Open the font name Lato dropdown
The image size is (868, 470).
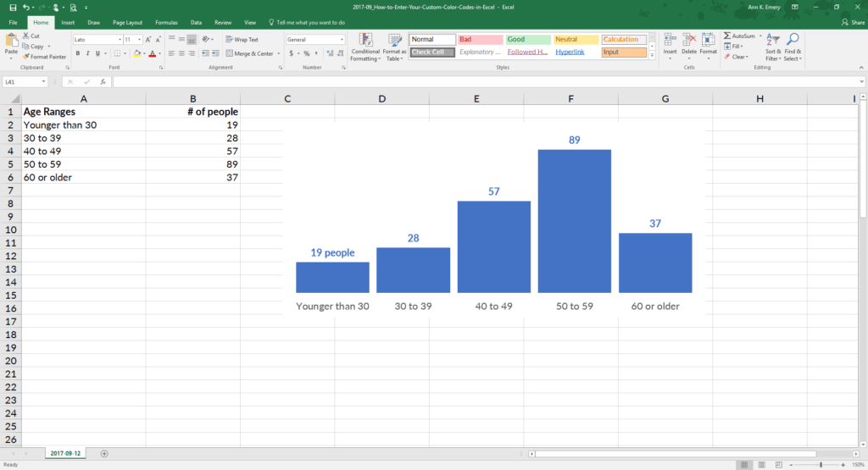(x=120, y=40)
